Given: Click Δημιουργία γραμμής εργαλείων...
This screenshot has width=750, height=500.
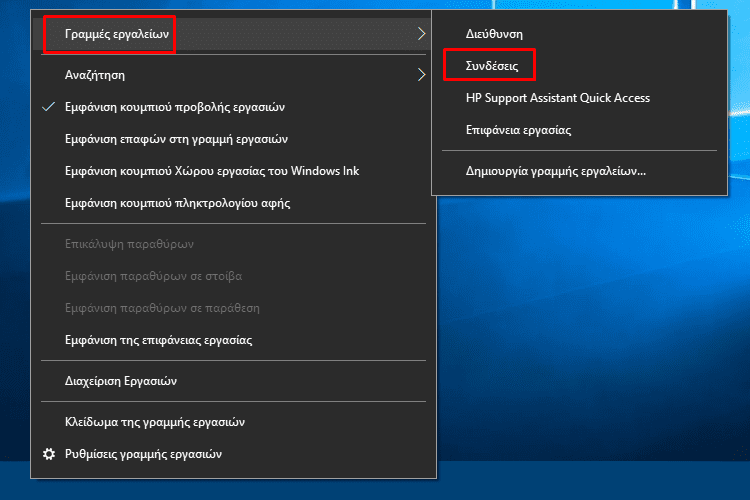Looking at the screenshot, I should [579, 171].
